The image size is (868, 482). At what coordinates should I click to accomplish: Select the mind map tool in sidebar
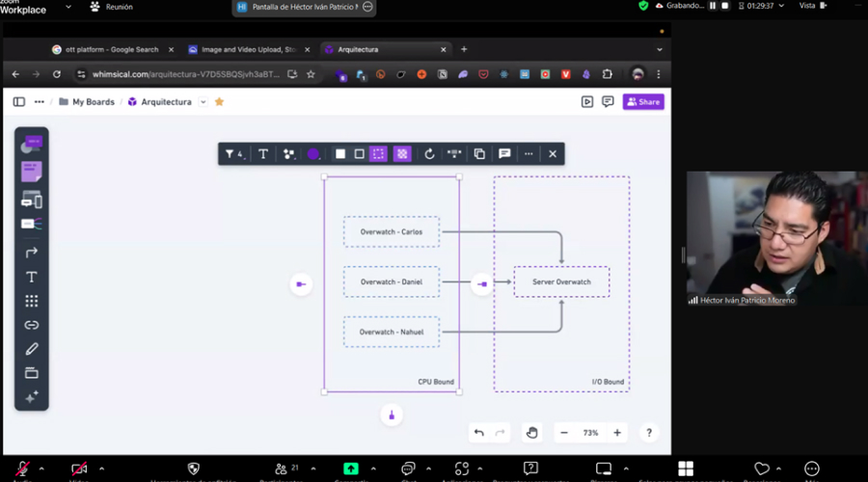click(32, 224)
